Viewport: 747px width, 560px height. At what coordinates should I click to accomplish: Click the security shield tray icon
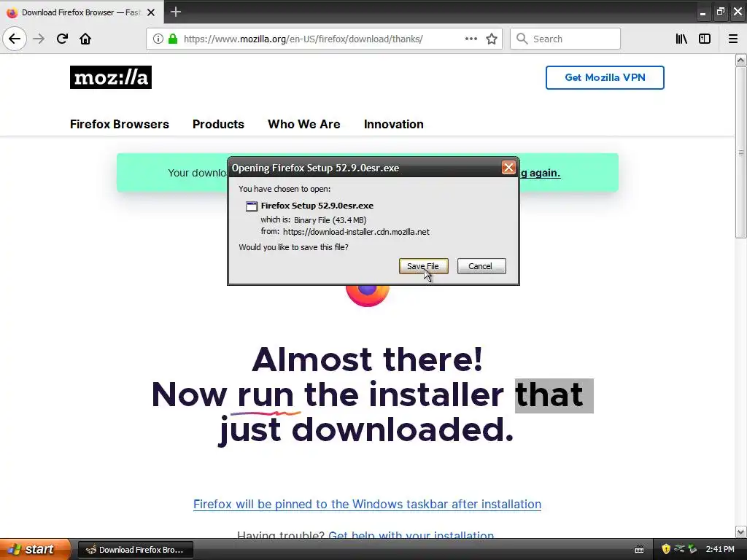point(666,549)
